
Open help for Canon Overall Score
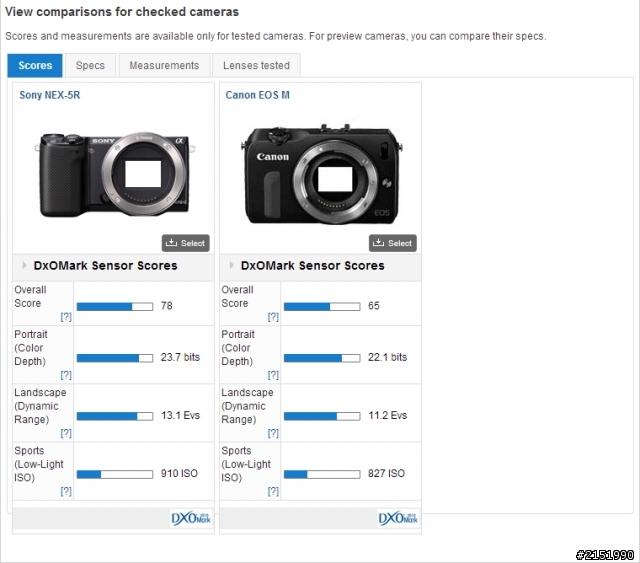[273, 317]
